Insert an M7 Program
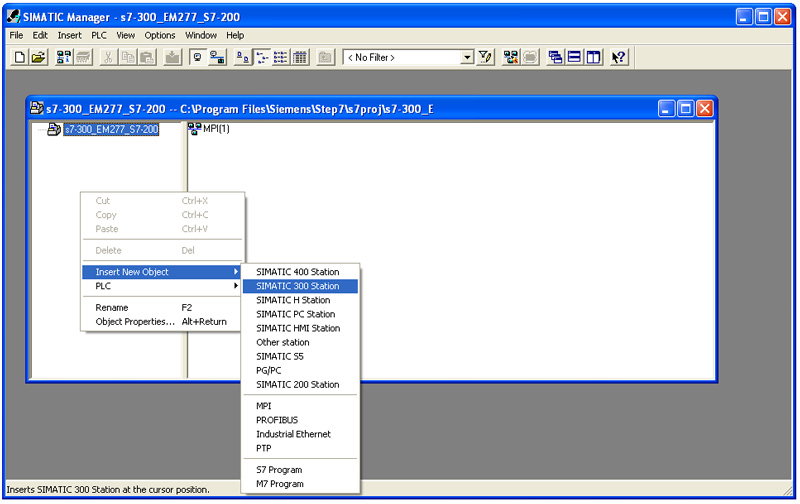 click(301, 484)
